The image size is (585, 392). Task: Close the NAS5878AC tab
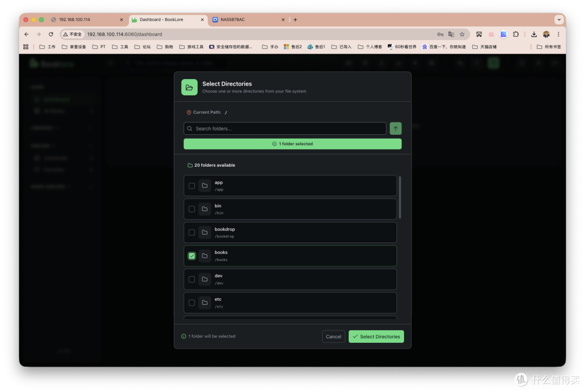coord(283,20)
